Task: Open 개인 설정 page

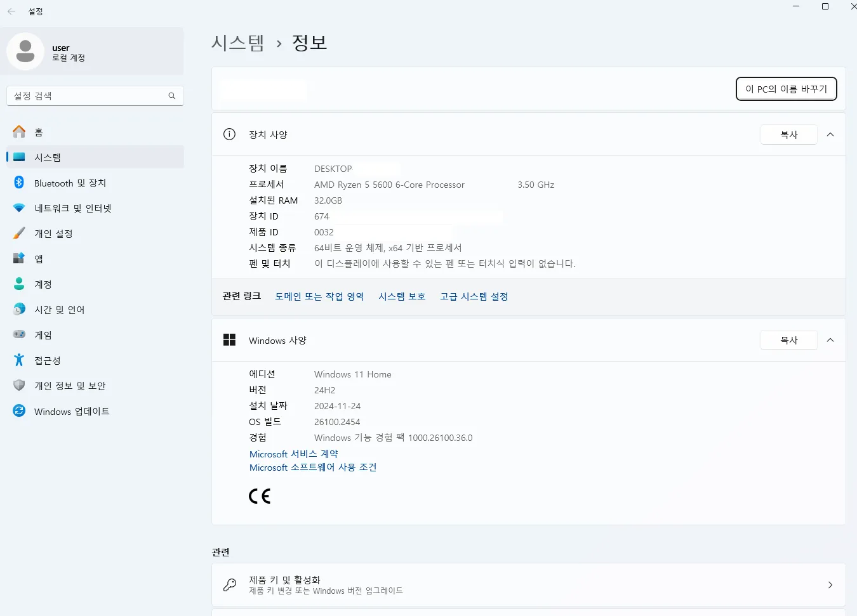Action: 95,233
